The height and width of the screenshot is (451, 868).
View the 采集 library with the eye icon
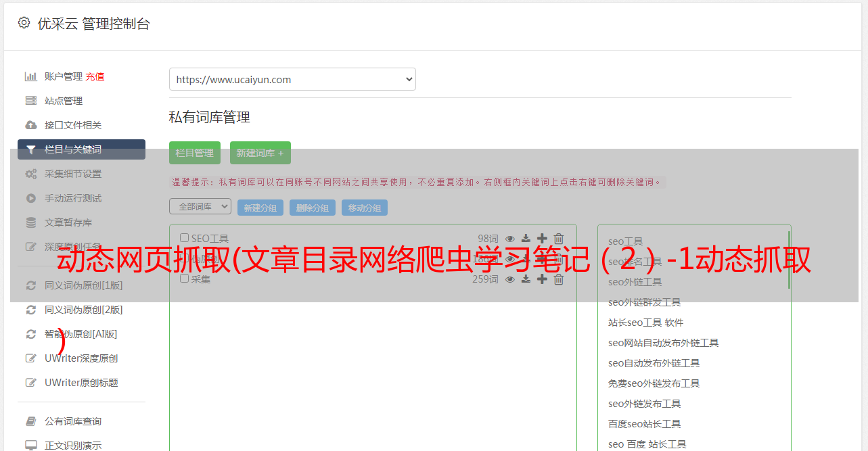coord(510,279)
